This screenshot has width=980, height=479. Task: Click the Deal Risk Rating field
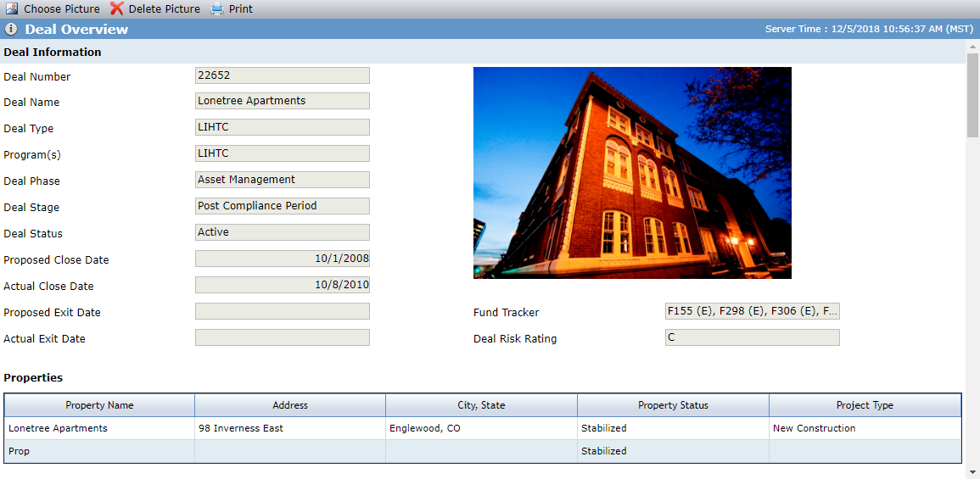click(753, 337)
